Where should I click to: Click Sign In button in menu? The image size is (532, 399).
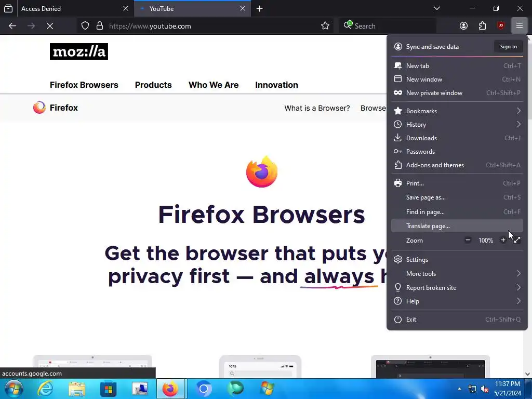[508, 46]
